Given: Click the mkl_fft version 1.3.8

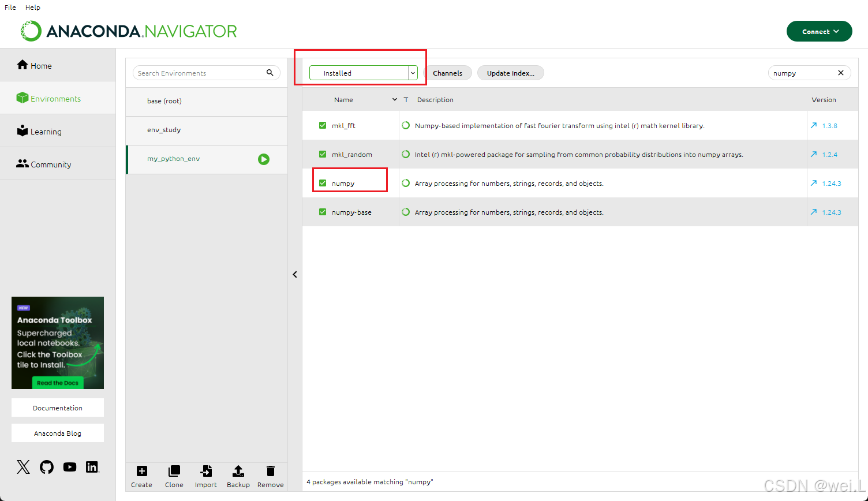Looking at the screenshot, I should coord(829,125).
